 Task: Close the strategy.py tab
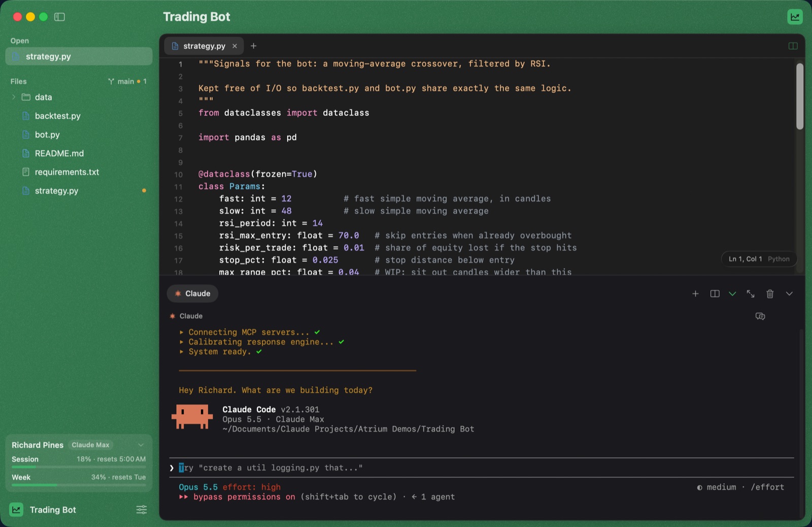(234, 46)
